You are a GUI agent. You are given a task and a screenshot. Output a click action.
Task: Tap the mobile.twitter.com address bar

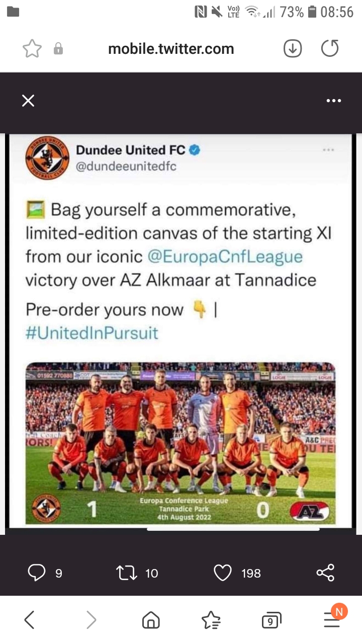171,49
